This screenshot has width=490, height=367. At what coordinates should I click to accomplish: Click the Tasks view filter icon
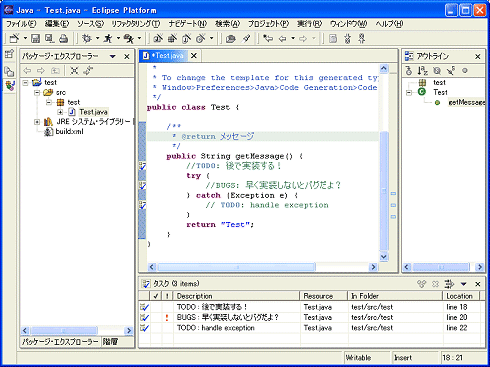tap(449, 284)
